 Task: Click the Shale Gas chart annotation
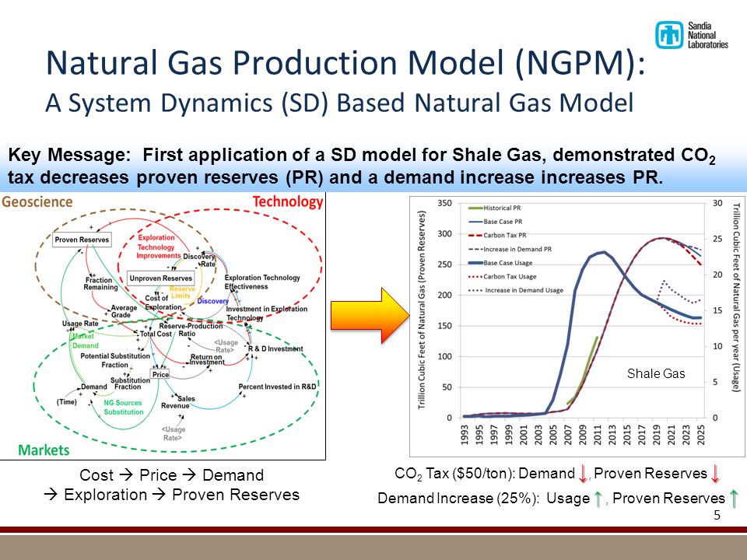click(x=656, y=373)
